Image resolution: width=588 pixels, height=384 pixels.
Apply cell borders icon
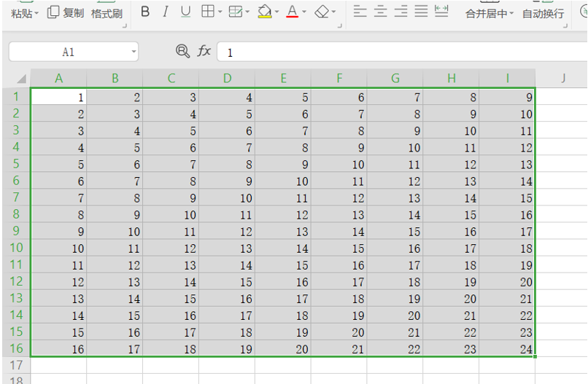pyautogui.click(x=208, y=12)
